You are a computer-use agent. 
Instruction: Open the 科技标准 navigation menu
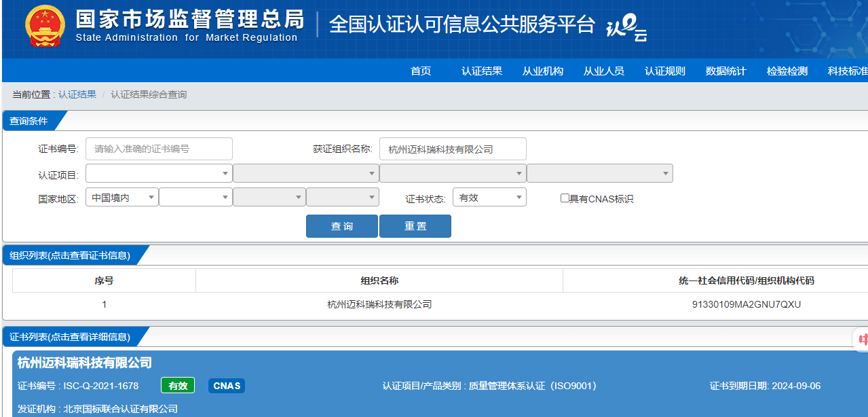pos(848,71)
